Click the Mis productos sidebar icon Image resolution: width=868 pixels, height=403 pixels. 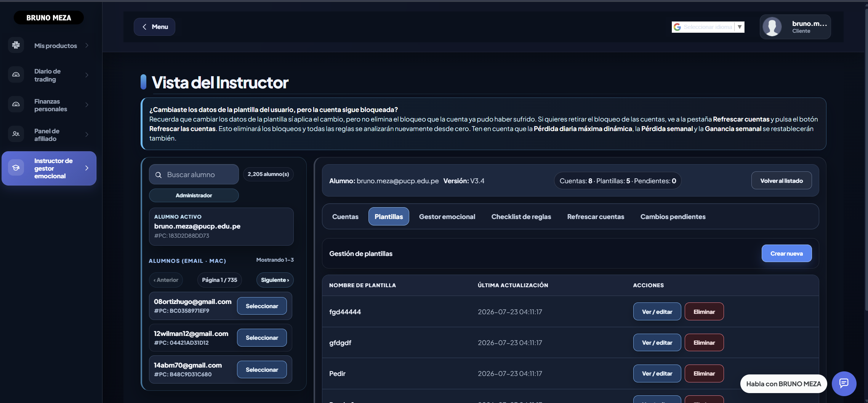(16, 45)
